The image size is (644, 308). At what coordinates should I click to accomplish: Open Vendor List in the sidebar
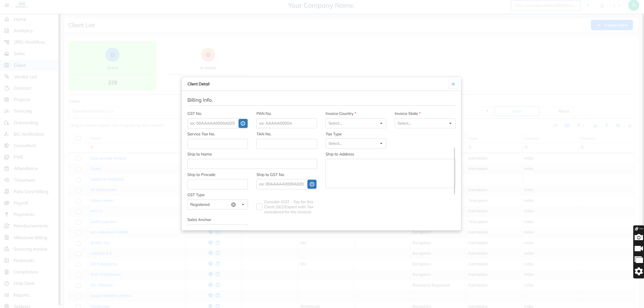(x=25, y=77)
